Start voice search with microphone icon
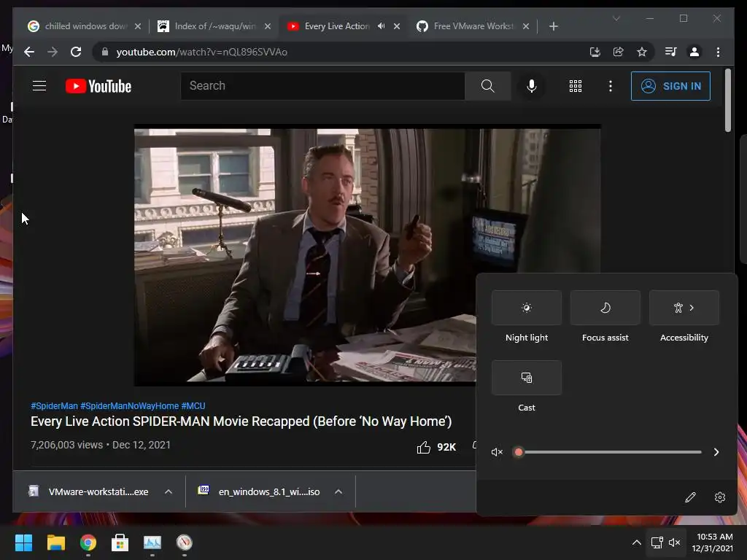 532,86
